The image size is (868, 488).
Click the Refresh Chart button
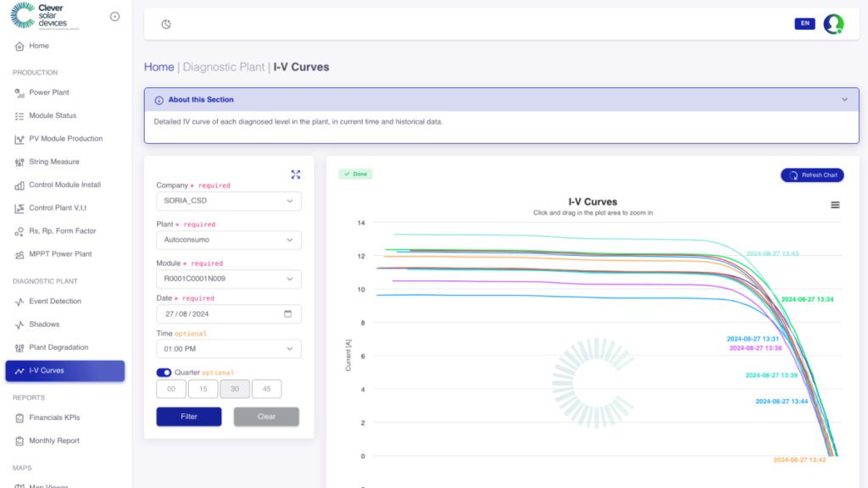812,175
